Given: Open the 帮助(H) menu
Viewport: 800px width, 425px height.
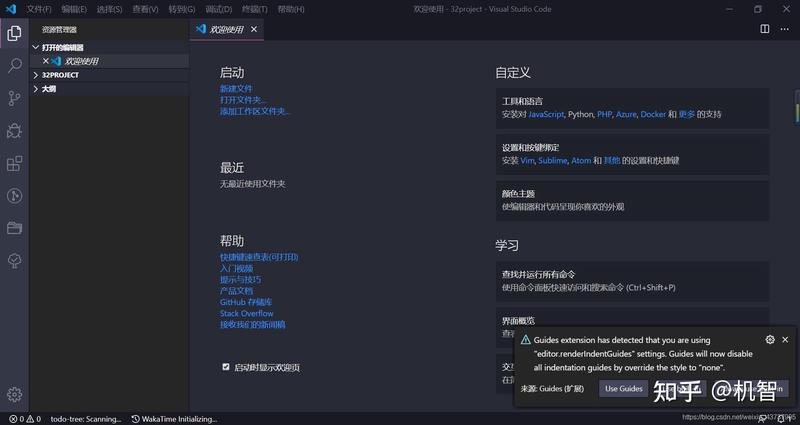Looking at the screenshot, I should point(291,9).
